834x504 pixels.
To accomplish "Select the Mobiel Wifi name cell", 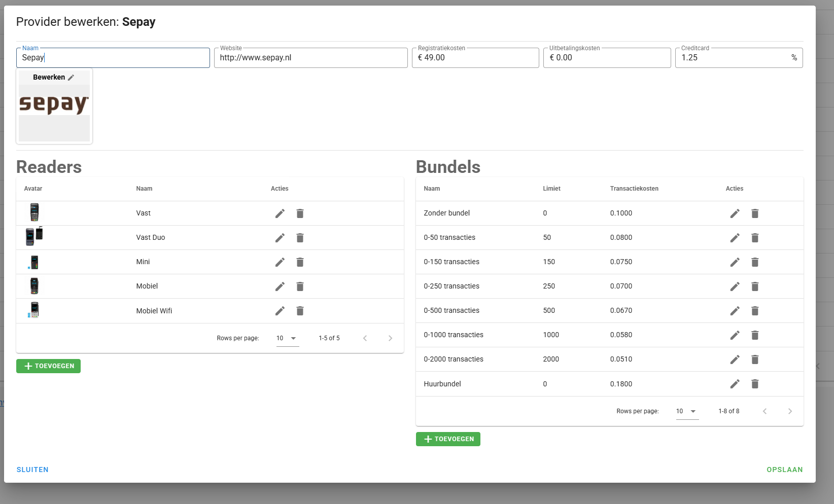I will pyautogui.click(x=154, y=311).
